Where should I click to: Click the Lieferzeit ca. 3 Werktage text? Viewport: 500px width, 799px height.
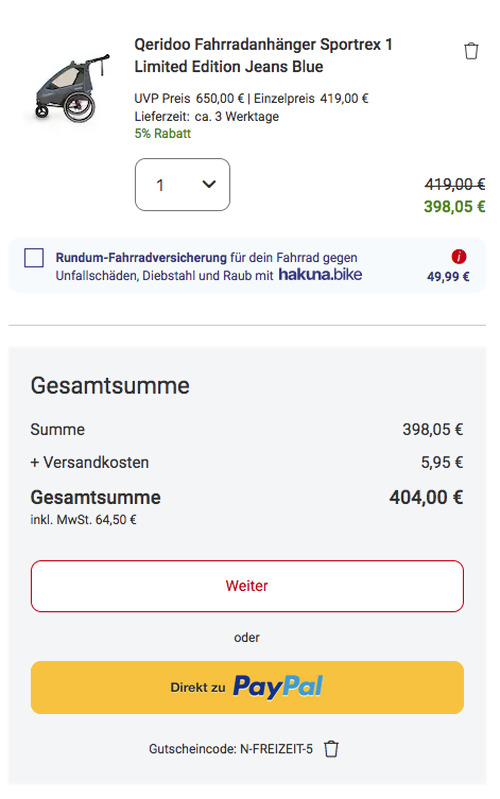coord(206,116)
